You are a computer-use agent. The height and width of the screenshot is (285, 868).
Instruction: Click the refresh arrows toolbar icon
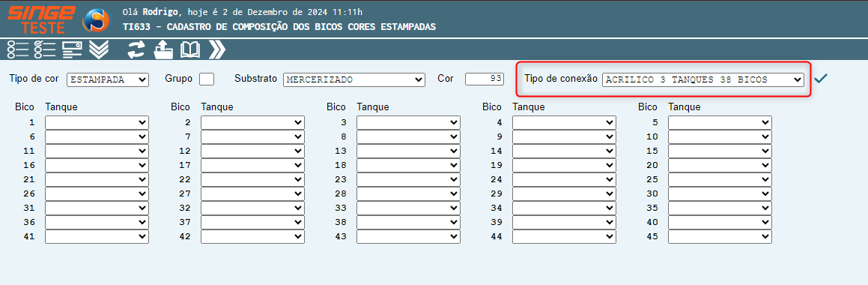coord(136,50)
